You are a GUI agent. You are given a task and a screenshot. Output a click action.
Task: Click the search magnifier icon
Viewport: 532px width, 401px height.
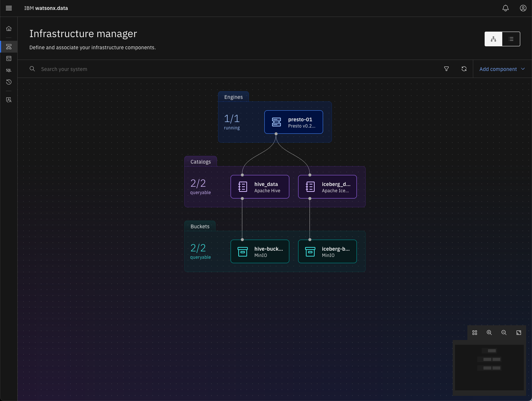coord(32,69)
